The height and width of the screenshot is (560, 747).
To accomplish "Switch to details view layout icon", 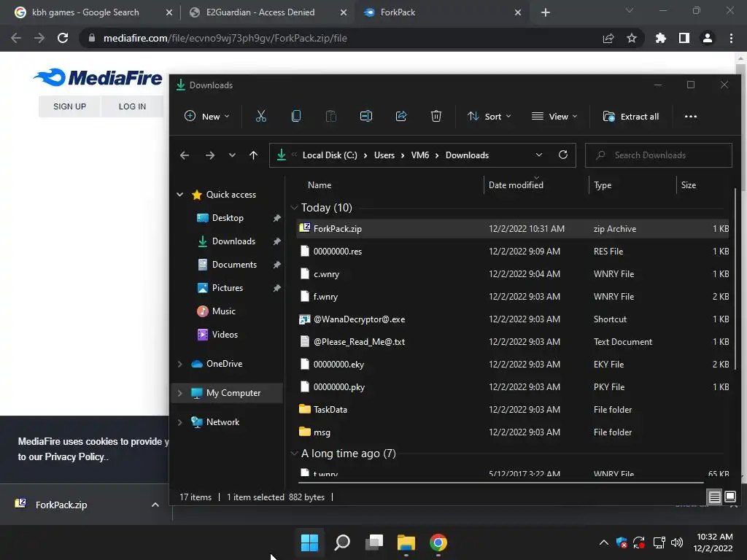I will tap(715, 497).
